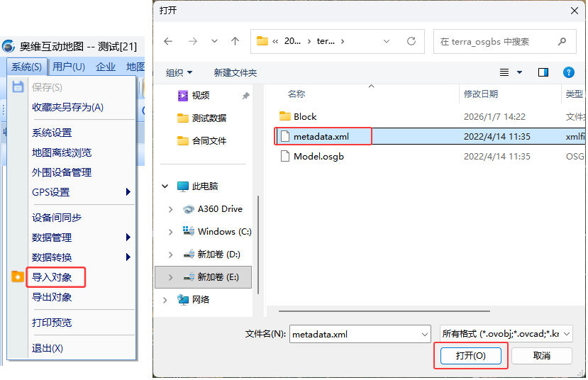Screen dimensions: 588x380
Task: Click 保存(S) menu entry
Action: [x=47, y=87]
